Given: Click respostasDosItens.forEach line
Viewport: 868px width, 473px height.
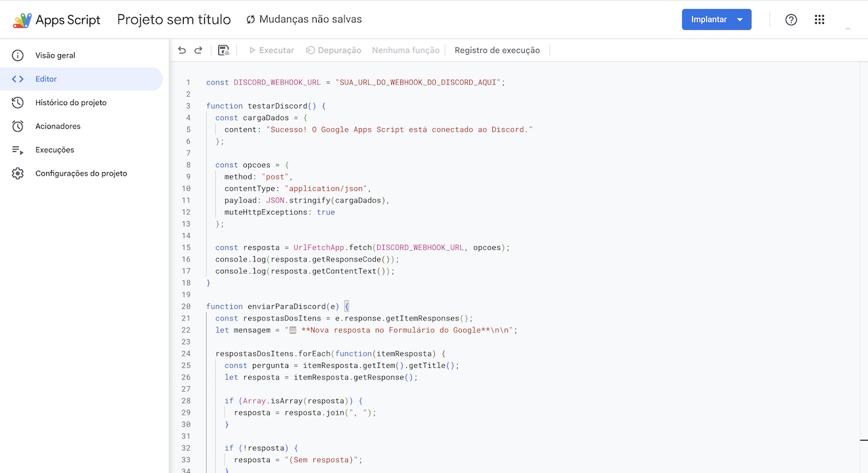Looking at the screenshot, I should (330, 354).
